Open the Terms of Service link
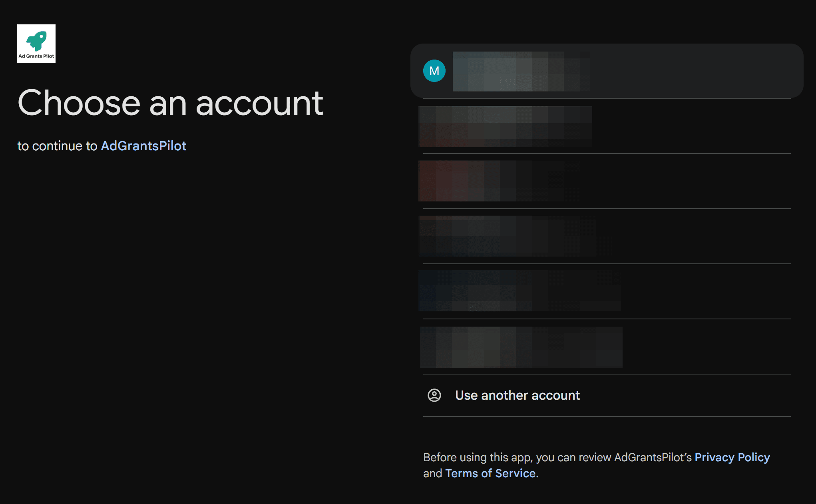816x504 pixels. pos(490,473)
